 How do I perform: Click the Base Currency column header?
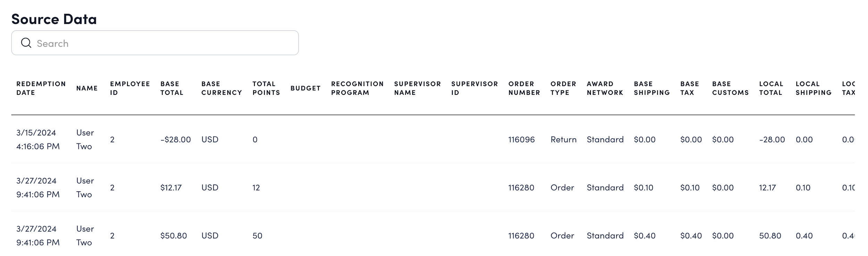click(221, 88)
